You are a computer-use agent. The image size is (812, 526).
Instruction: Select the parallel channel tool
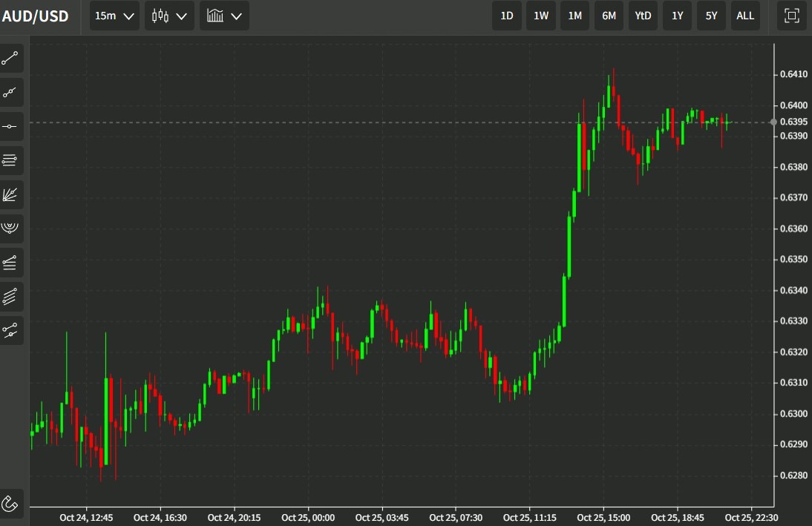click(x=10, y=297)
